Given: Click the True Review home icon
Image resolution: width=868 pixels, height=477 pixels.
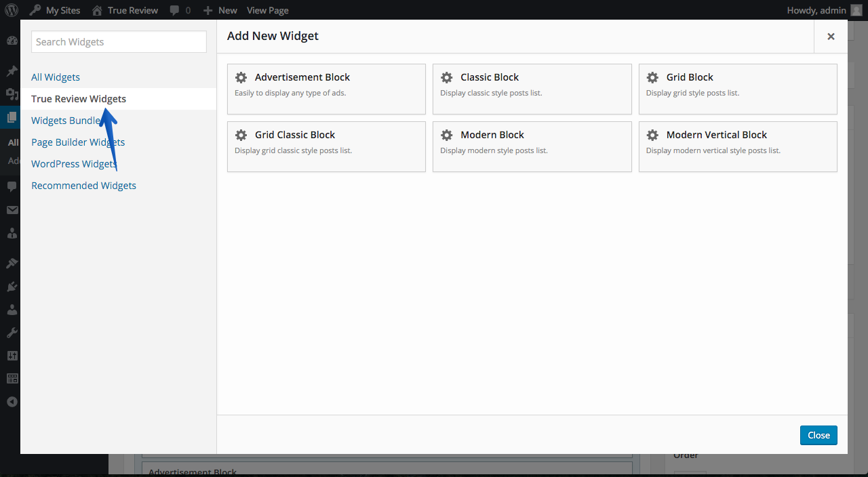Looking at the screenshot, I should point(97,10).
